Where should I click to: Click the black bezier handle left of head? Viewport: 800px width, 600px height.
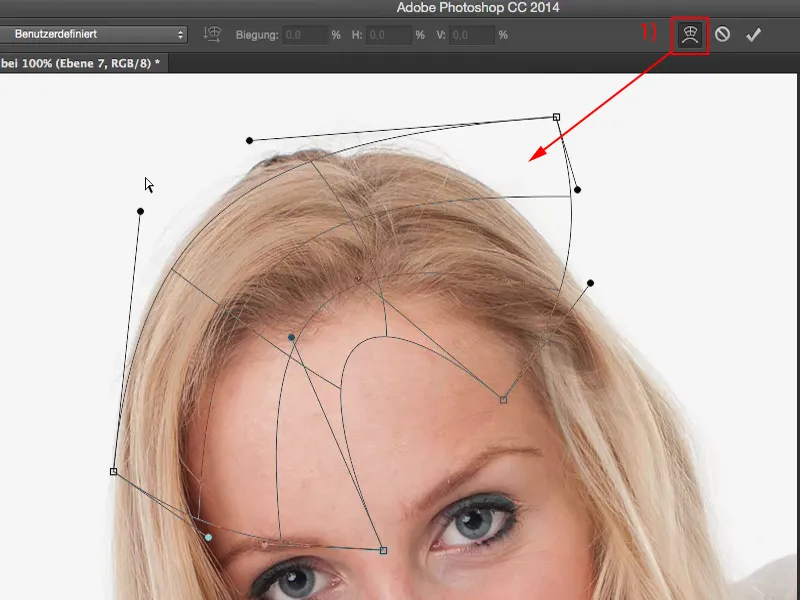140,211
